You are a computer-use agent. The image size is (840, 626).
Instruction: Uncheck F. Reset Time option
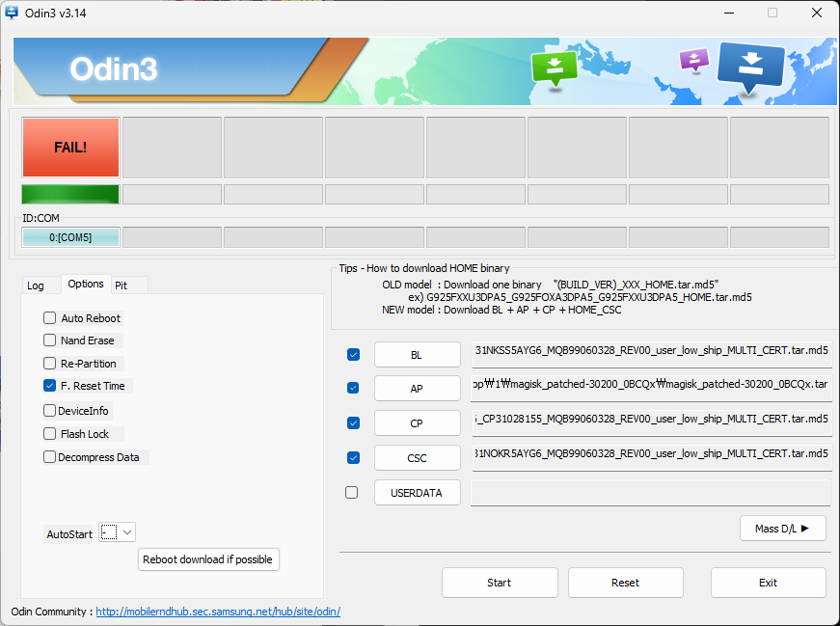50,386
